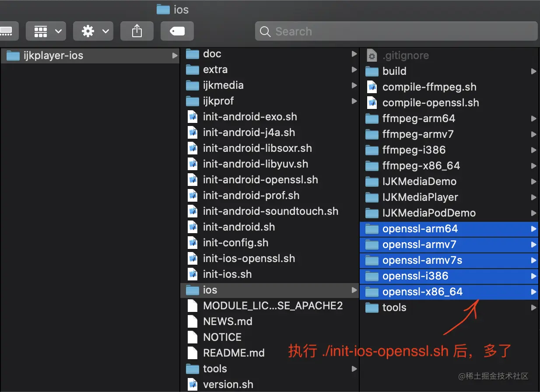Select version.sh file

click(270, 385)
